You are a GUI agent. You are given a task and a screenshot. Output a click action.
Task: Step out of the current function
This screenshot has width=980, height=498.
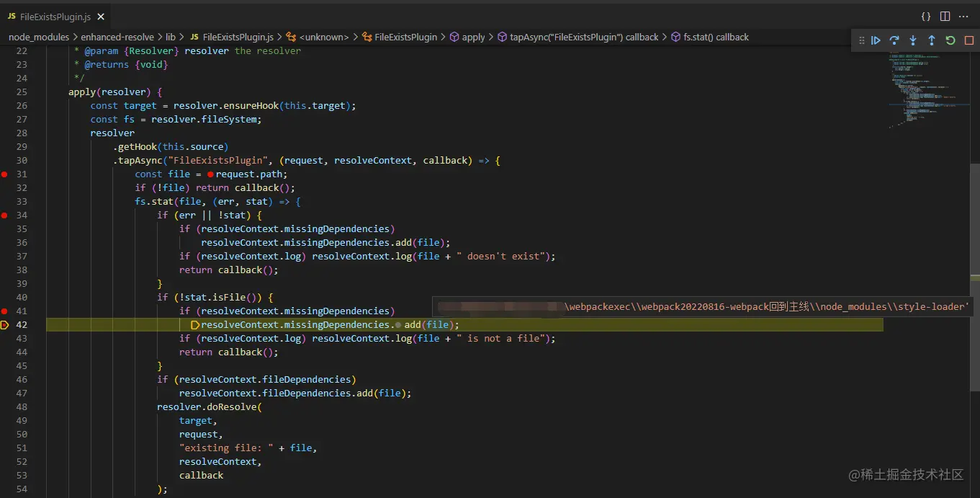(x=932, y=40)
